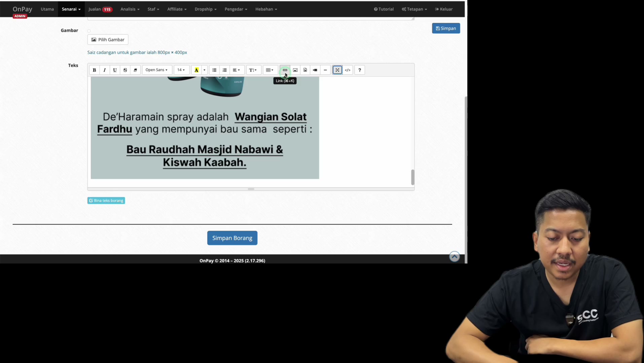Open the Open Sans font family dropdown
Screen dimensions: 644x363
click(157, 70)
